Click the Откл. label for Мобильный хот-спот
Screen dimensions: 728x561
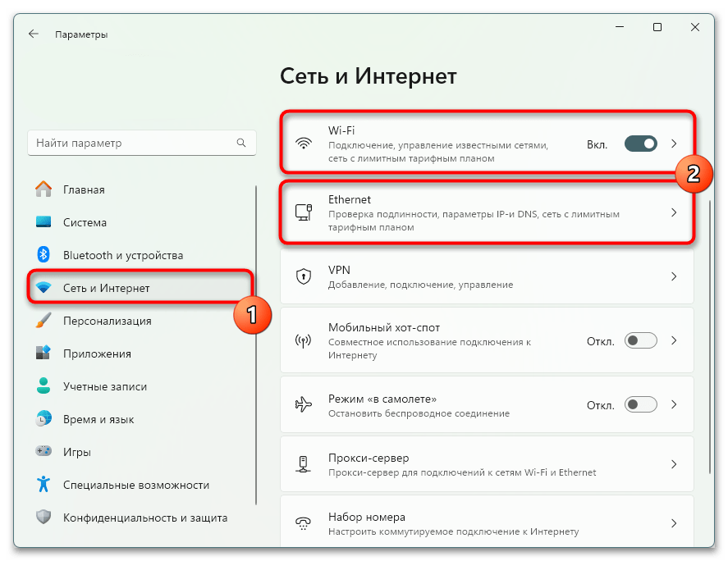[x=600, y=341]
